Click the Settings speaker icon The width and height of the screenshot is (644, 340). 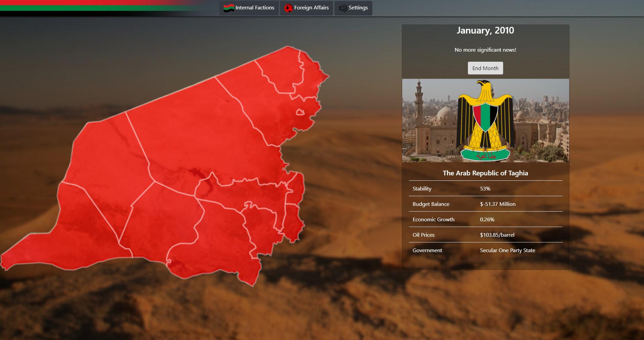[x=342, y=8]
